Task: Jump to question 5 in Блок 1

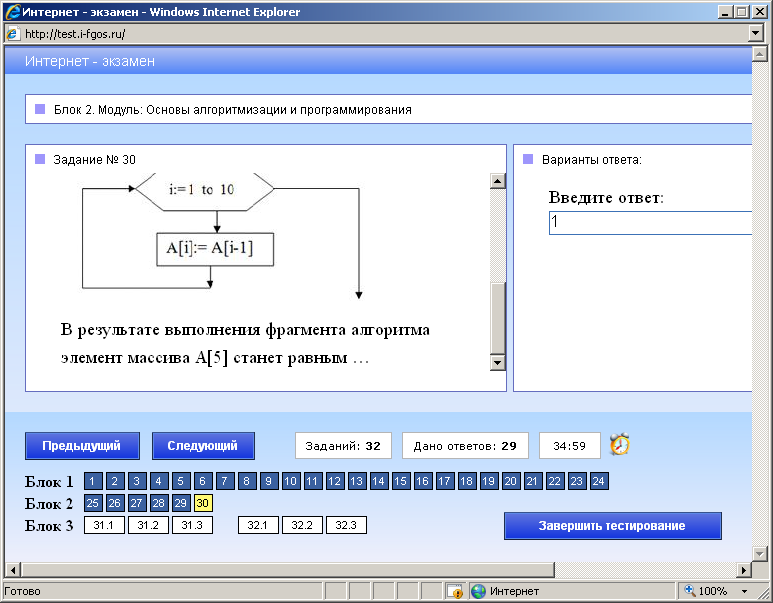Action: [181, 481]
